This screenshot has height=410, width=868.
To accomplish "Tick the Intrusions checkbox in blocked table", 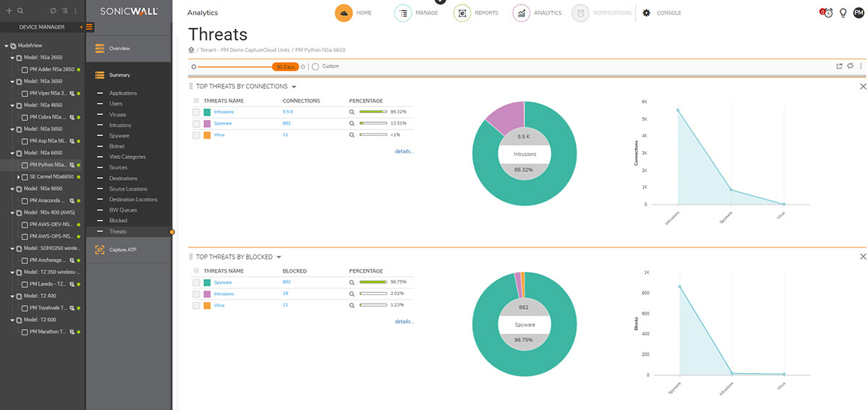I will tap(196, 294).
